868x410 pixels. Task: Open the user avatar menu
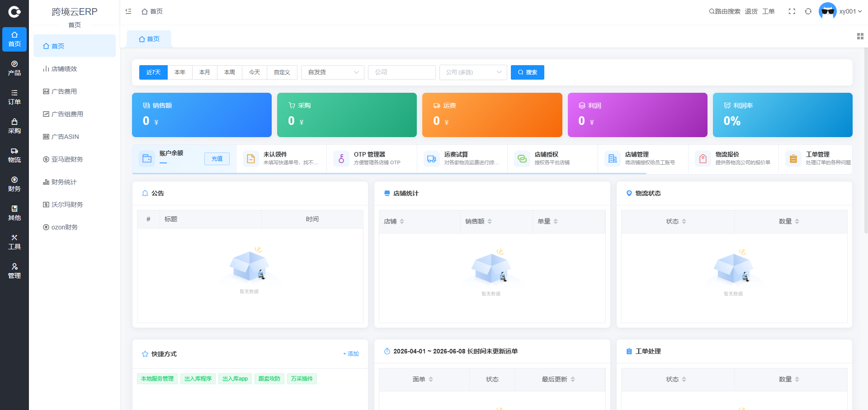pyautogui.click(x=828, y=11)
